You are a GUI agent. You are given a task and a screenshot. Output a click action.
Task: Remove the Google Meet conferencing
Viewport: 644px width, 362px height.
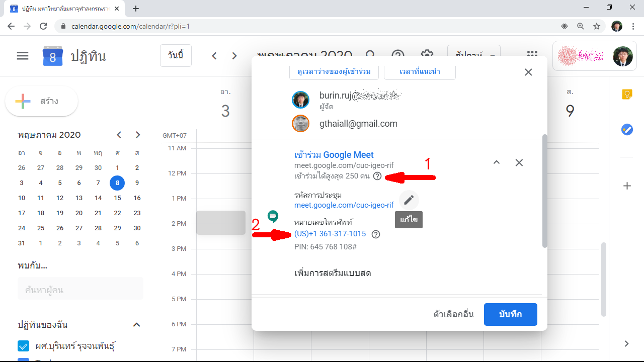(x=519, y=162)
